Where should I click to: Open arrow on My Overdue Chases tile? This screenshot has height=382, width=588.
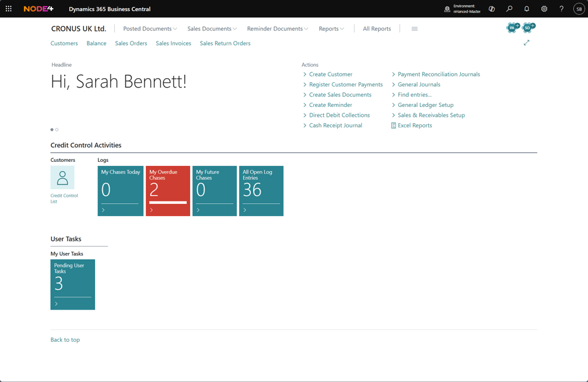tap(152, 210)
